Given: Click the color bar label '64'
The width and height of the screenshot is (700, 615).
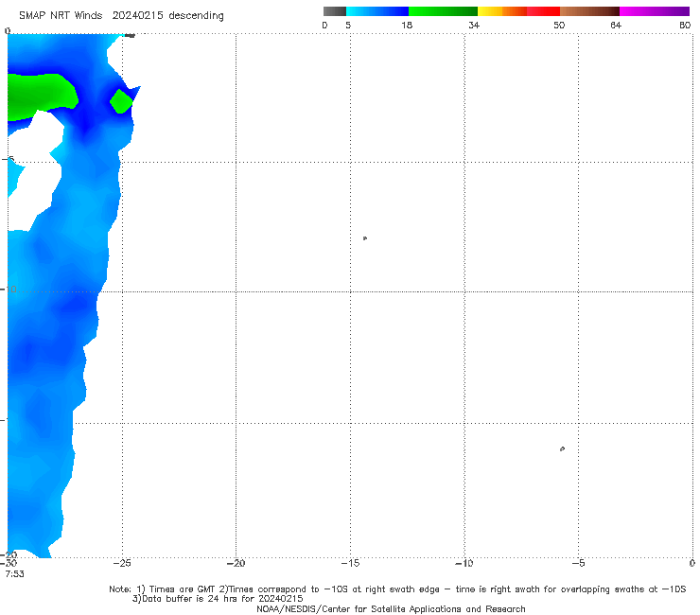Looking at the screenshot, I should click(x=616, y=26).
